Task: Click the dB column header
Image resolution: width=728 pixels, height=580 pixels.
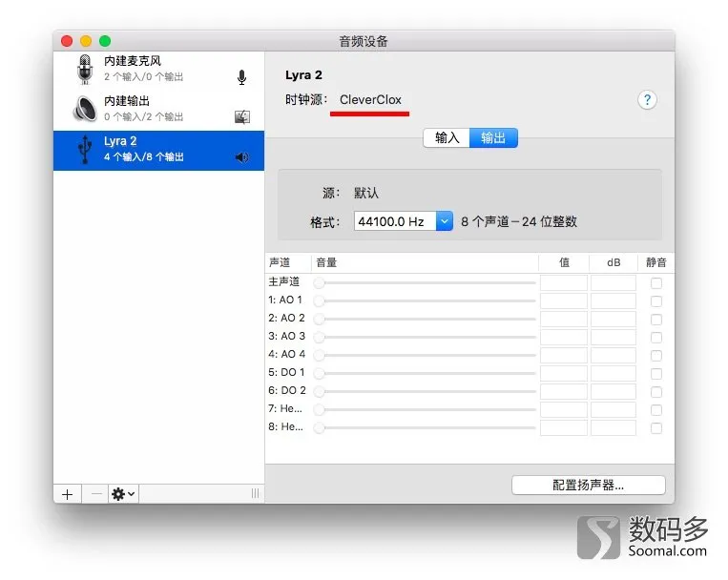Action: coord(614,262)
